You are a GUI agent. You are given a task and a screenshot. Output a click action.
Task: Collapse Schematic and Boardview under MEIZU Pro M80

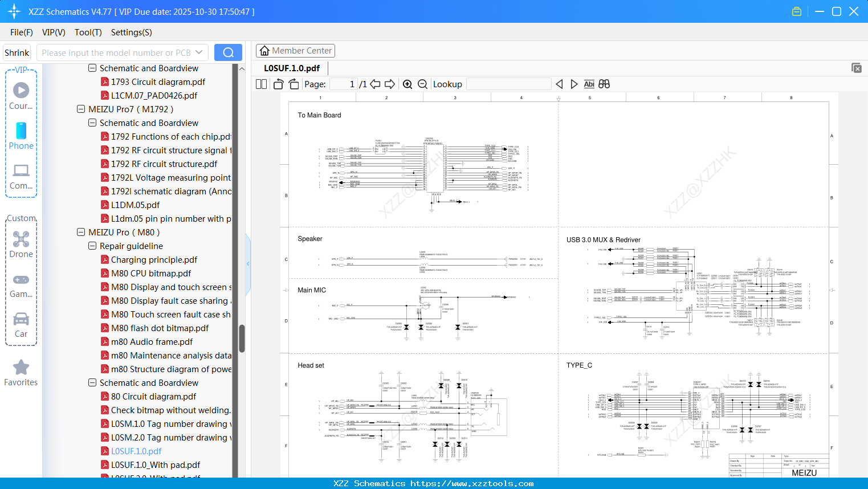[92, 382]
